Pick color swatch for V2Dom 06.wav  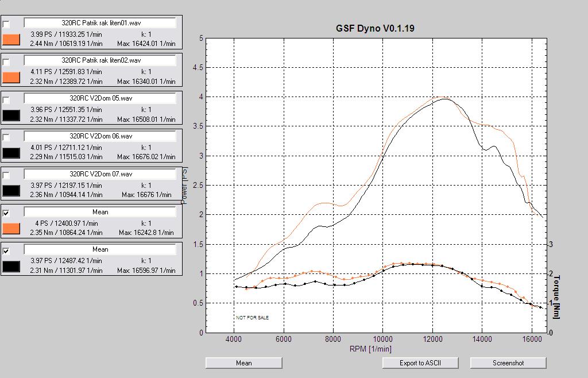11,153
